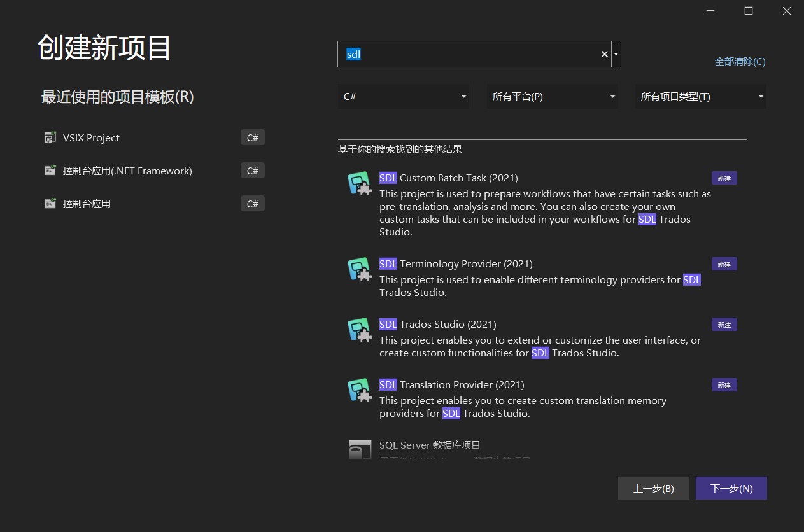Open the C# language filter dropdown
This screenshot has height=532, width=804.
tap(404, 97)
